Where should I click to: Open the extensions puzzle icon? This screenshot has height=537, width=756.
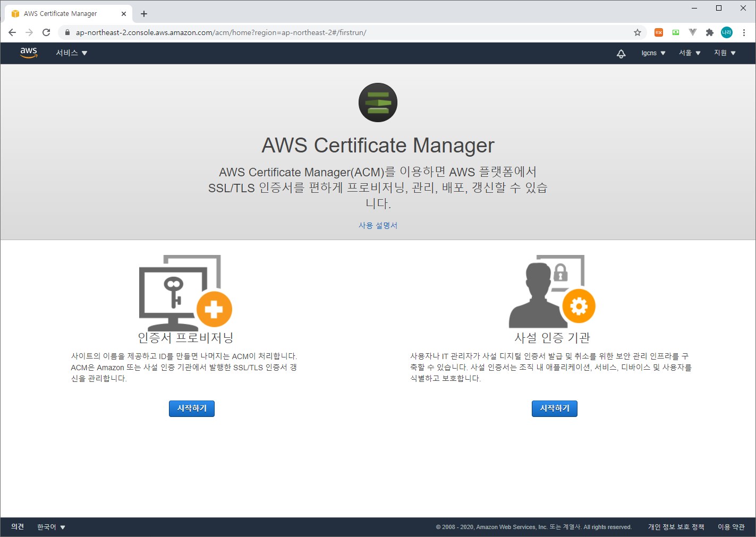(709, 32)
